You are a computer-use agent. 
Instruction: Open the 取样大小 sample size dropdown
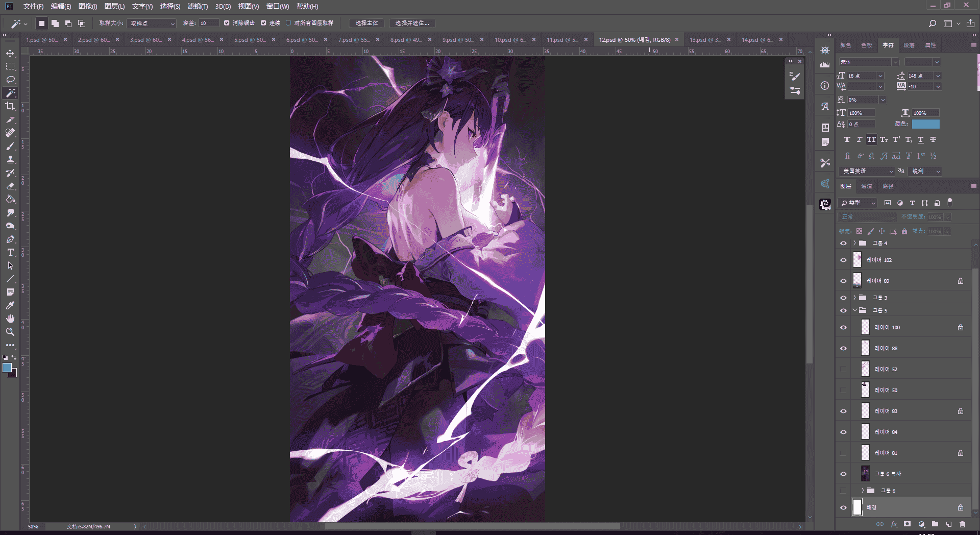click(152, 23)
